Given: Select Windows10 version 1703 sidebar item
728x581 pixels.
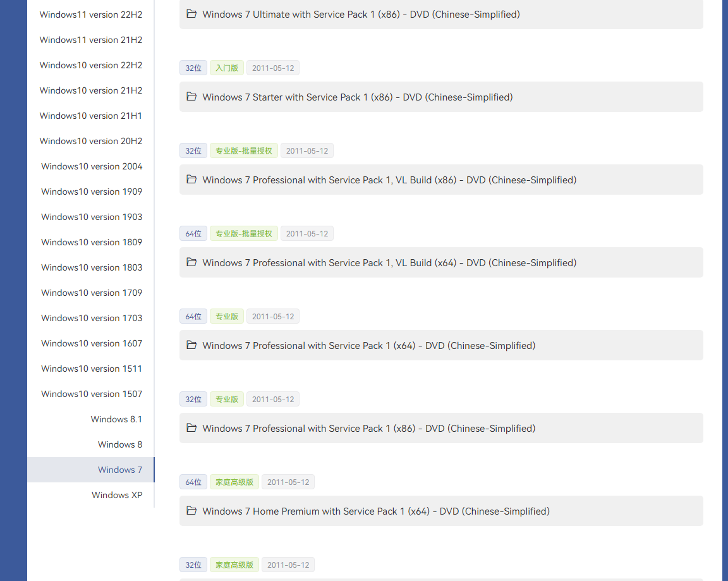Looking at the screenshot, I should [x=92, y=318].
